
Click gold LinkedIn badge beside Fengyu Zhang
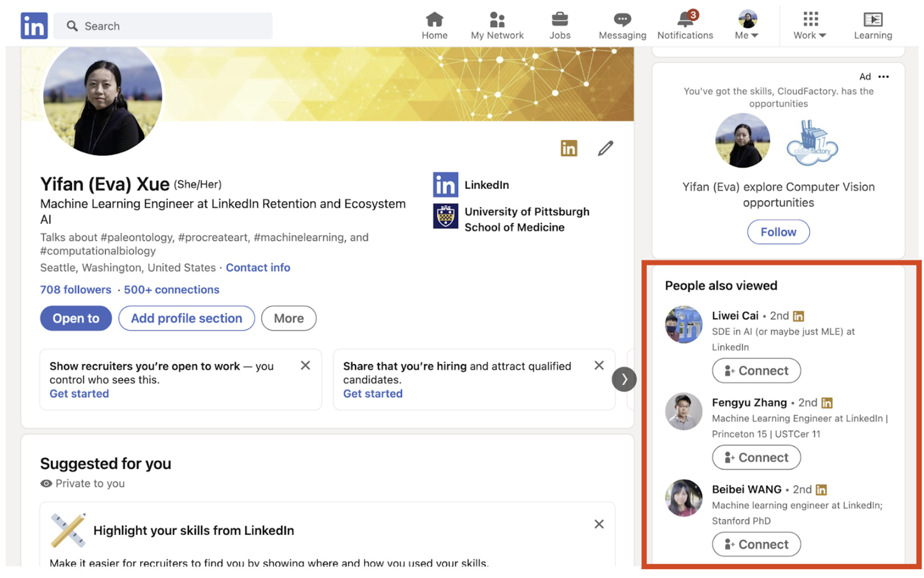coord(827,403)
